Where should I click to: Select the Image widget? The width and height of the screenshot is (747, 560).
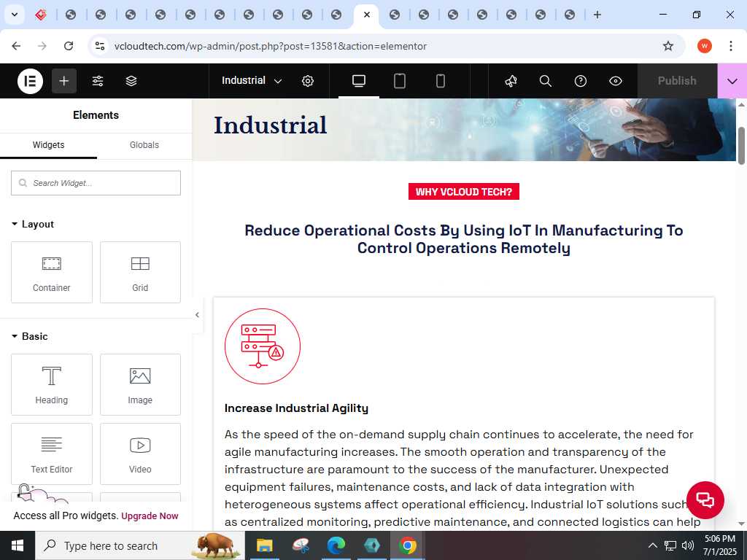point(140,385)
